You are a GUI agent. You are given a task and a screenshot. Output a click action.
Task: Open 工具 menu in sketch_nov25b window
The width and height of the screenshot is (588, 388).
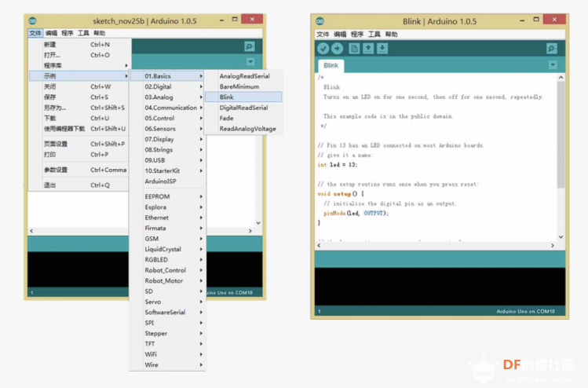83,33
